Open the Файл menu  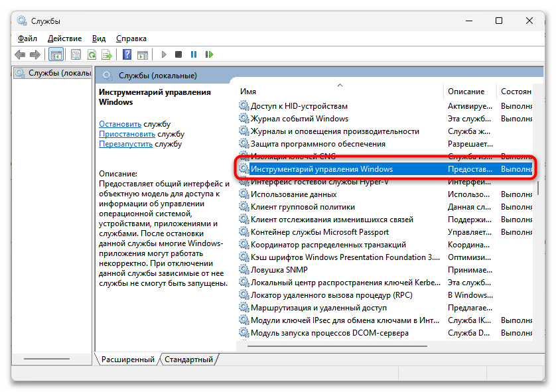28,38
